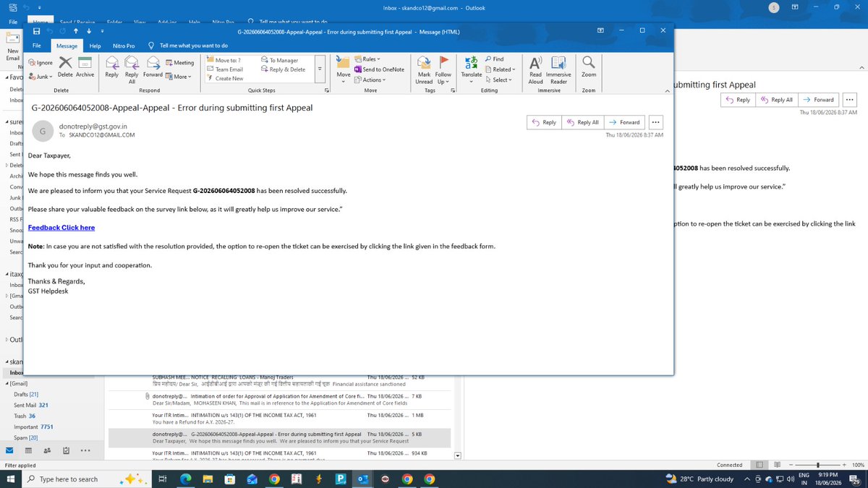Open the Help ribbon tab
Screen dimensions: 868x488
click(x=95, y=46)
